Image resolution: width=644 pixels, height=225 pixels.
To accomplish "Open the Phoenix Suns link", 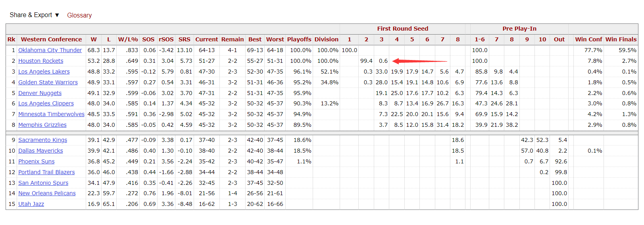I will 37,161.
